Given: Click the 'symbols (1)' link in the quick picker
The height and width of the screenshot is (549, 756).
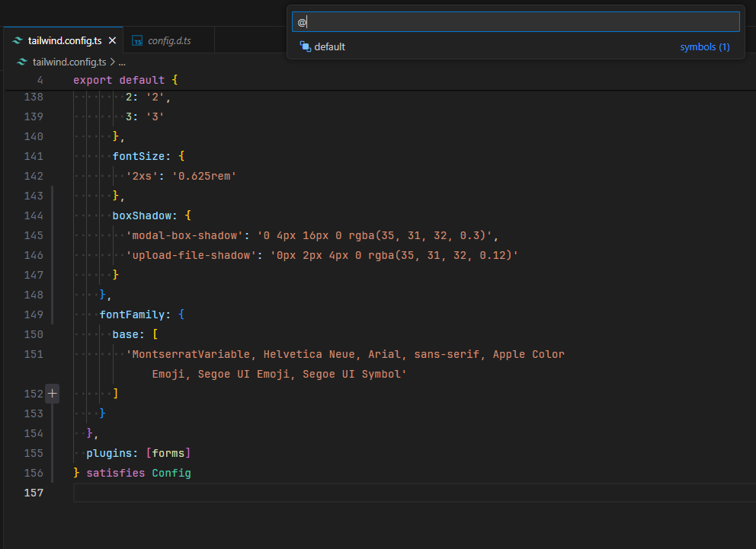Looking at the screenshot, I should click(x=704, y=46).
